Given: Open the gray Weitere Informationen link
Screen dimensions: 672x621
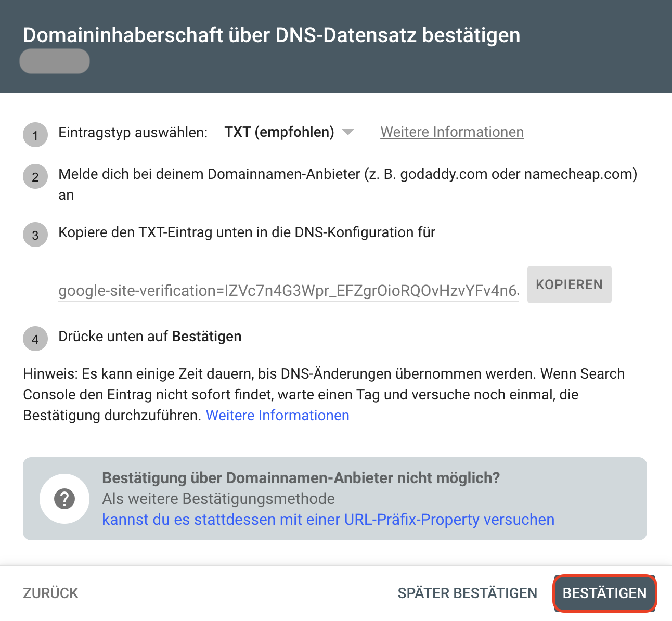Looking at the screenshot, I should point(452,132).
